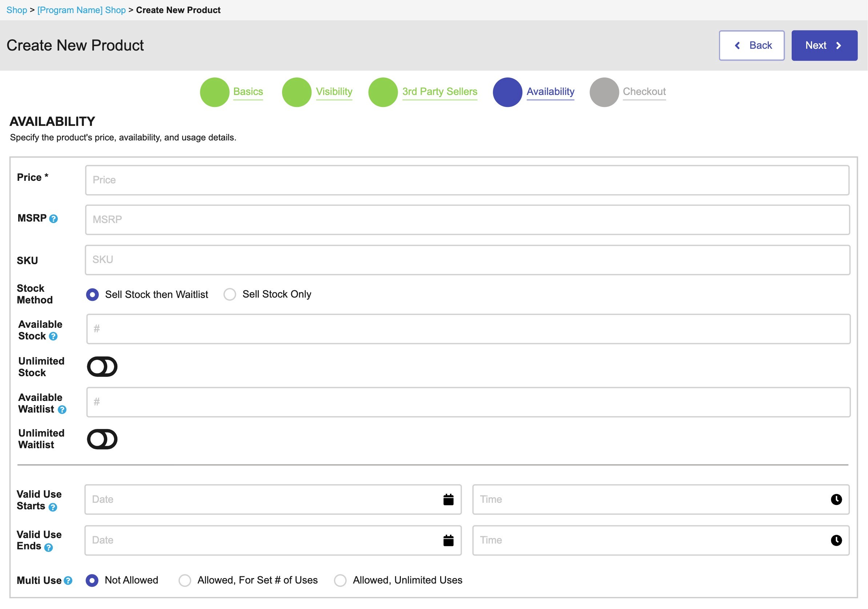Click the Available Waitlist help icon
The width and height of the screenshot is (868, 609).
pyautogui.click(x=63, y=410)
